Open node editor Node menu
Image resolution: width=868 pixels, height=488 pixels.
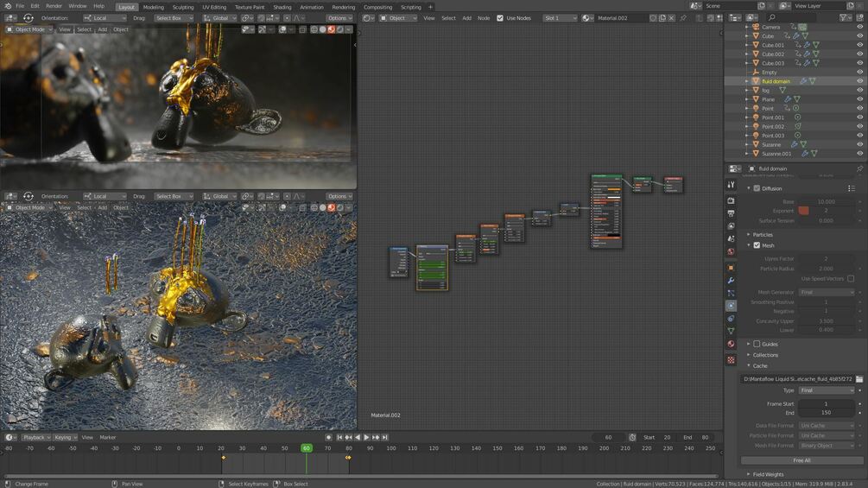pos(484,17)
